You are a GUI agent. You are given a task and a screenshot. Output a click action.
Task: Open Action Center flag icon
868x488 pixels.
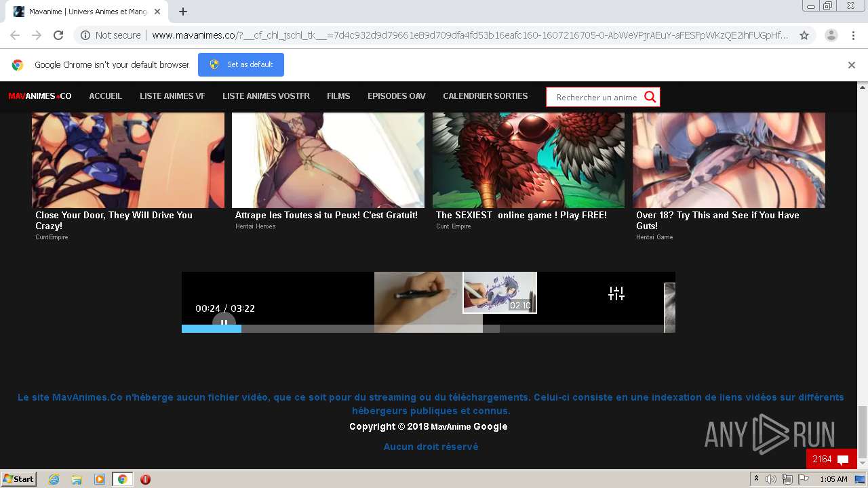tap(802, 479)
